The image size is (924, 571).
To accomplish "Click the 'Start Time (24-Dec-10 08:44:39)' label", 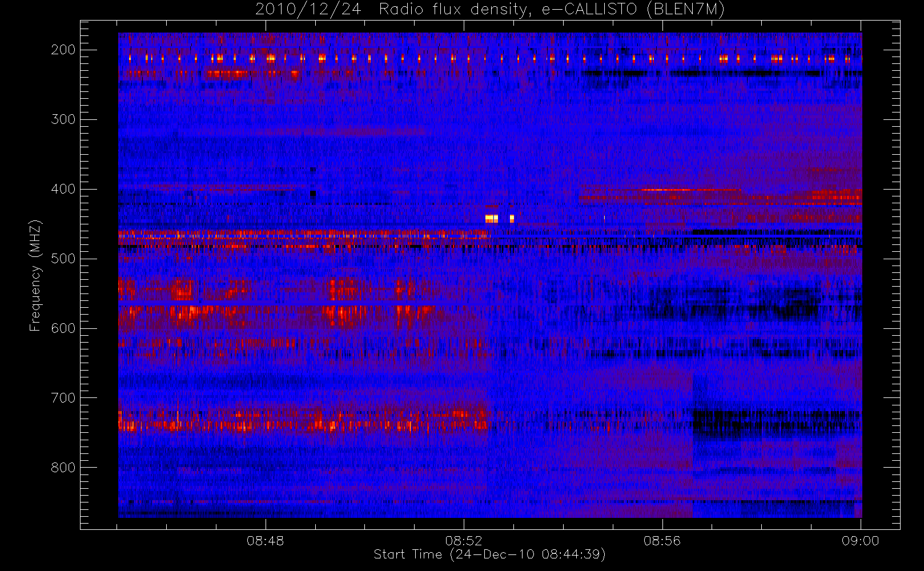I will click(489, 554).
